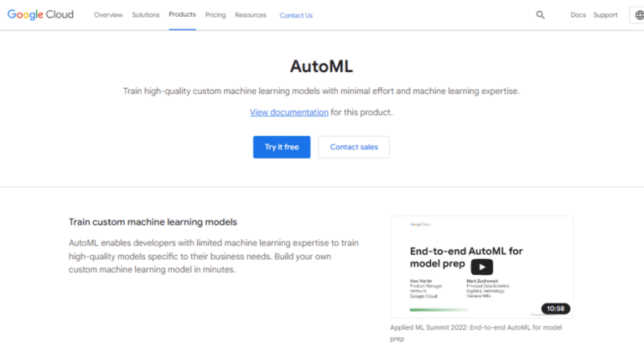Open the search magnifier icon
The width and height of the screenshot is (644, 364).
[540, 15]
